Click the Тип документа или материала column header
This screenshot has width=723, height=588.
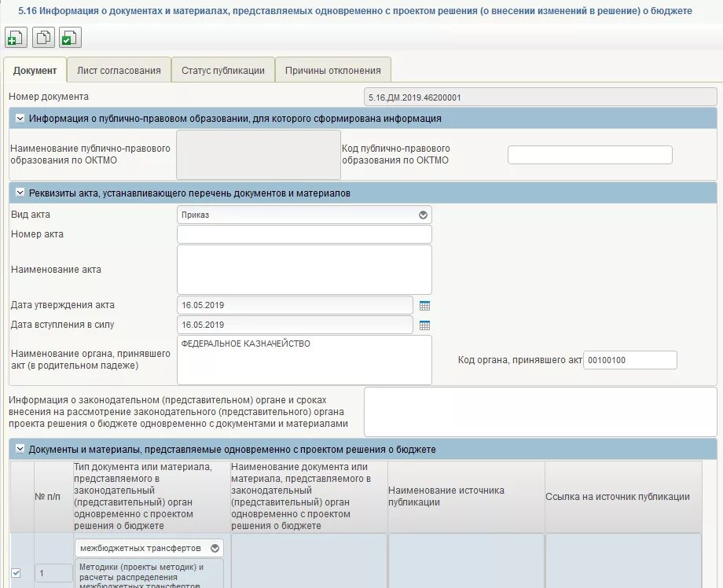(152, 497)
